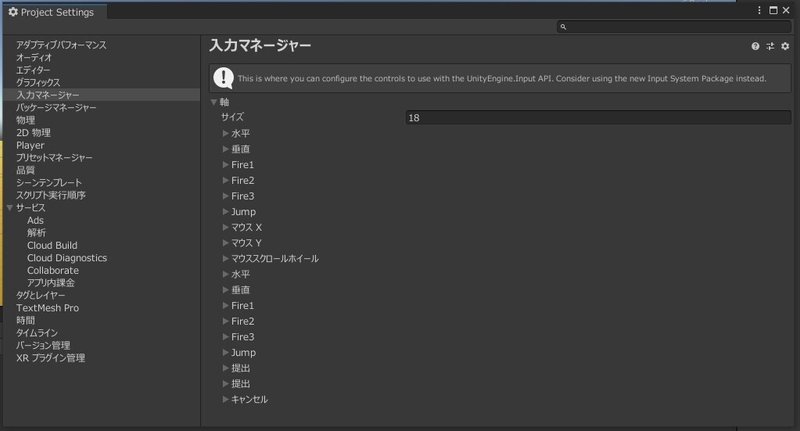Expand the second 水平 axis below マウススクロールホイール

[x=226, y=274]
